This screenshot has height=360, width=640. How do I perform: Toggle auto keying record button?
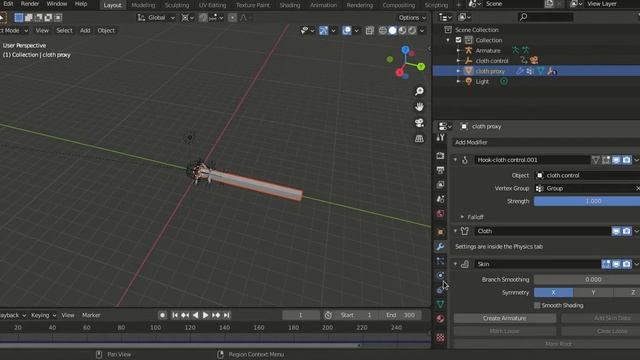tap(162, 315)
